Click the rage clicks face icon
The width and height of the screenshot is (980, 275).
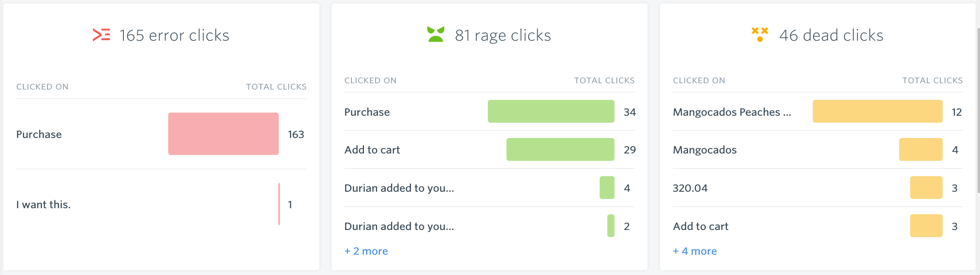436,34
